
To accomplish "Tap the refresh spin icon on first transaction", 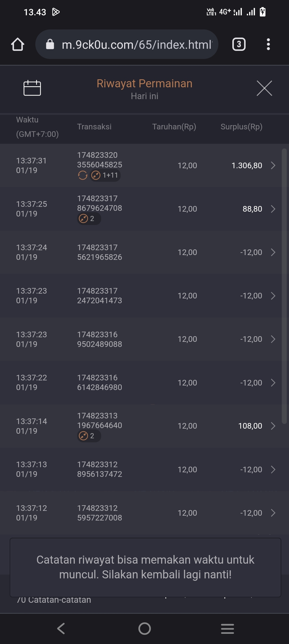I will [x=83, y=175].
